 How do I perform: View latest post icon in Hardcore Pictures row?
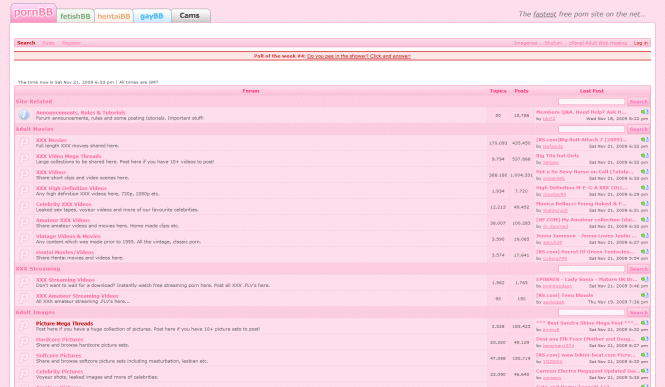tap(645, 339)
